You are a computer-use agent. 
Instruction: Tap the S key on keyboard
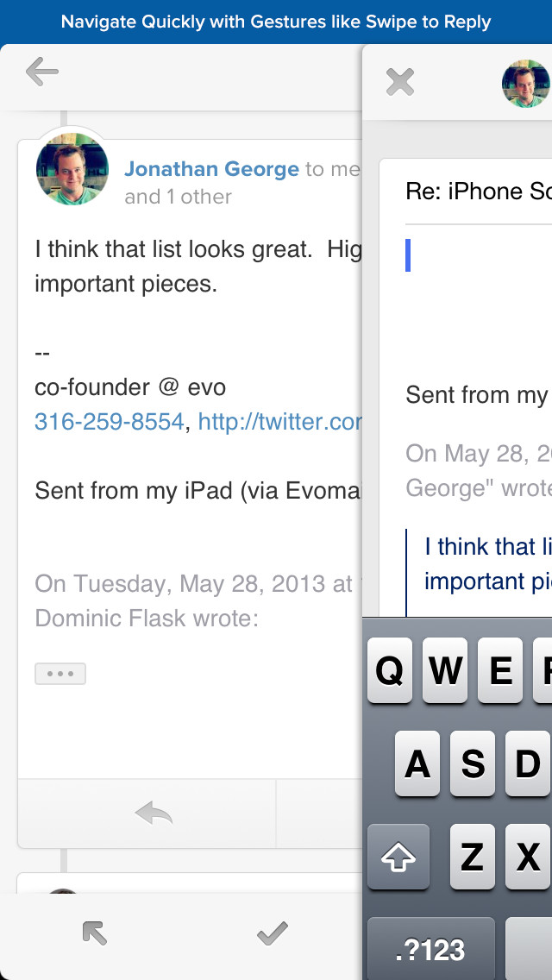click(x=472, y=763)
